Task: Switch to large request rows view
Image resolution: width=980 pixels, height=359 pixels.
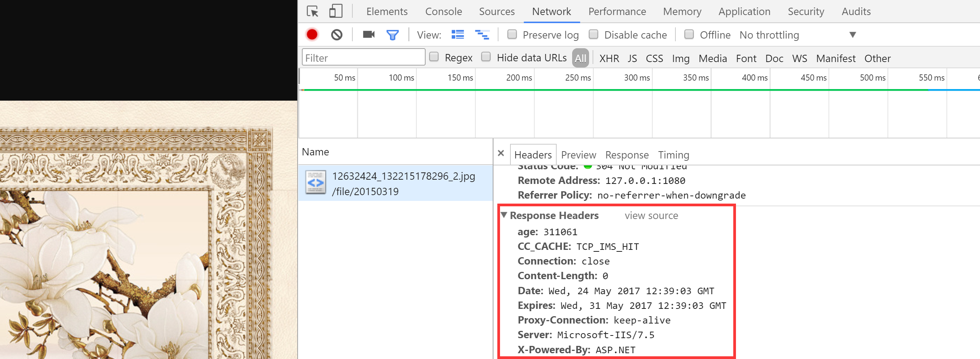Action: pyautogui.click(x=458, y=35)
